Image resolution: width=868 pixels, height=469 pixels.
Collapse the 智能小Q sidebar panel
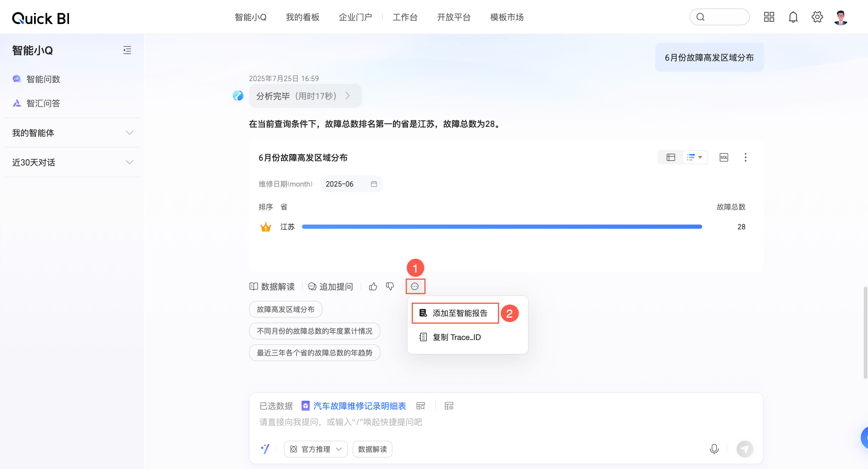[127, 50]
